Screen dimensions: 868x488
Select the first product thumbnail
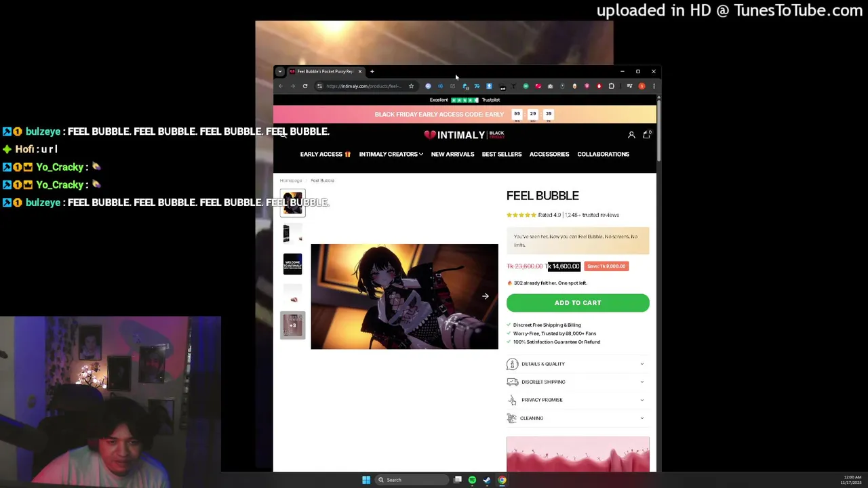[x=293, y=203]
